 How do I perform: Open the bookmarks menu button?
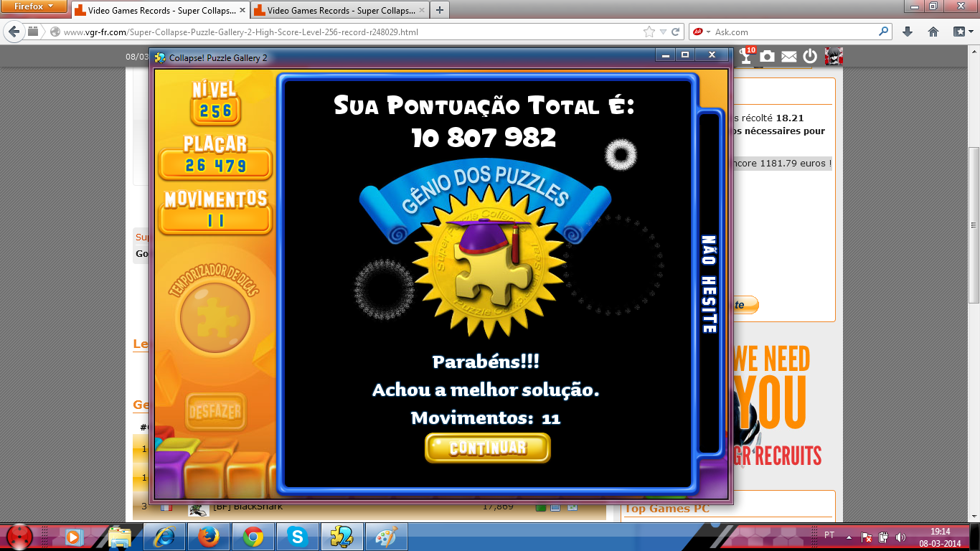pos(961,32)
